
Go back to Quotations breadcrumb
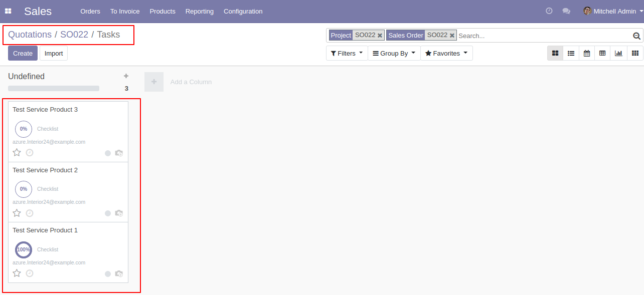(x=30, y=35)
